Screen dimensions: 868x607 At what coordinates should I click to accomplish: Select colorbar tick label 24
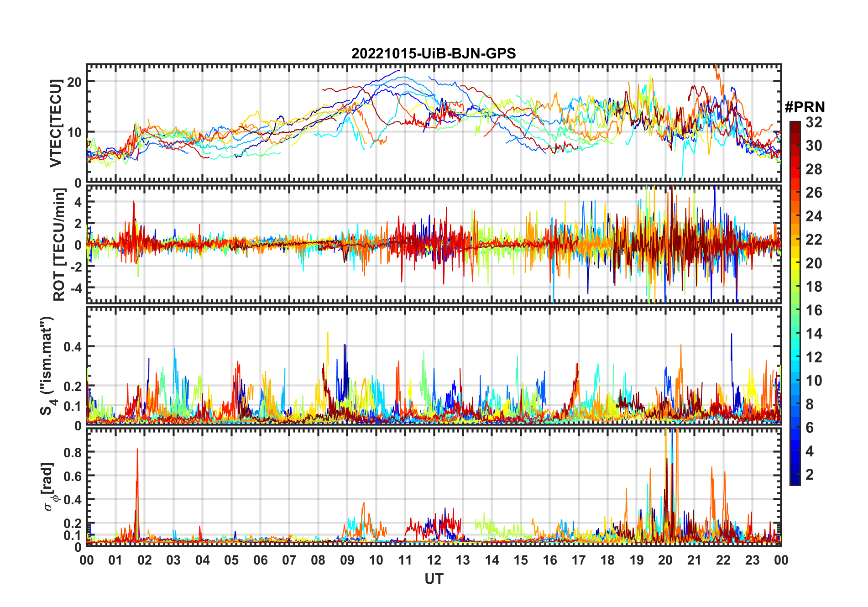pos(814,216)
